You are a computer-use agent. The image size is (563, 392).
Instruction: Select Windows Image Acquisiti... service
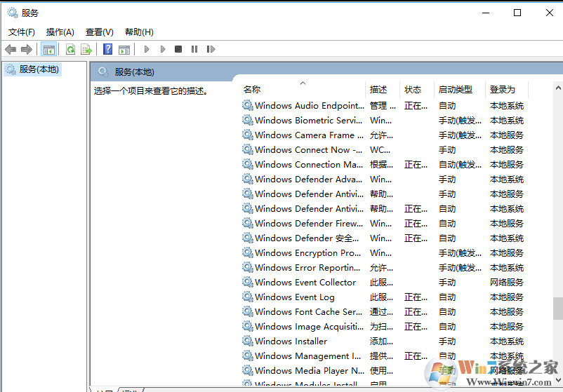pos(383,326)
